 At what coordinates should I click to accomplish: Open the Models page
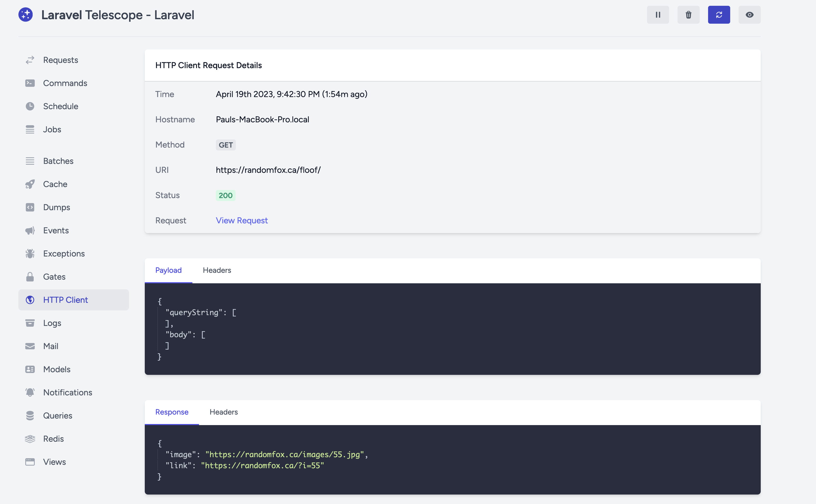pos(74,369)
